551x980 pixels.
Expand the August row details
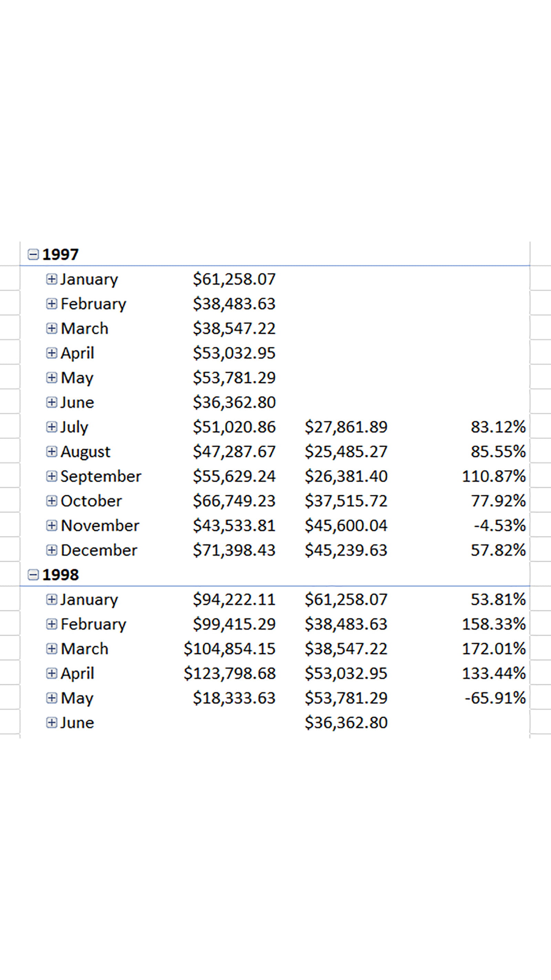(51, 451)
